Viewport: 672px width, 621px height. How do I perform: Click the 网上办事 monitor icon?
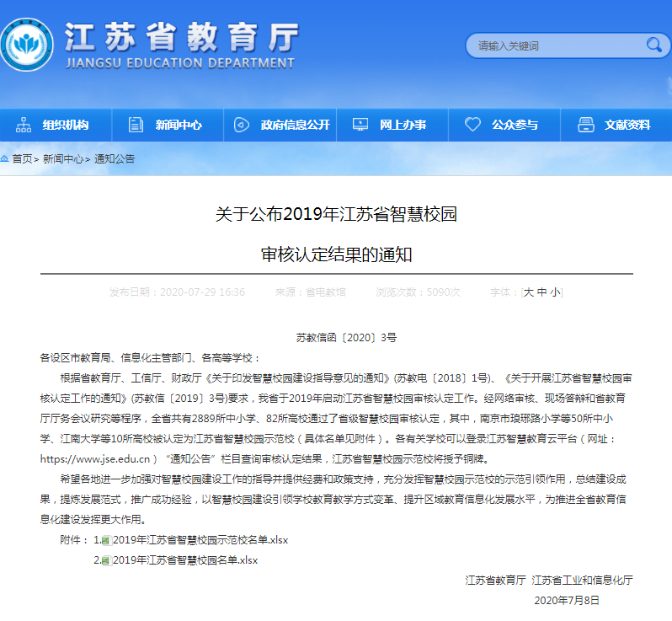pyautogui.click(x=360, y=125)
